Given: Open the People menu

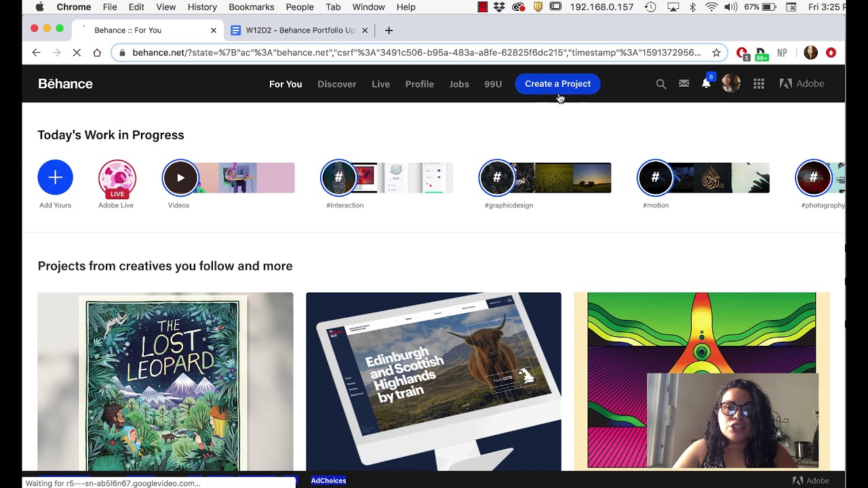Looking at the screenshot, I should point(300,7).
